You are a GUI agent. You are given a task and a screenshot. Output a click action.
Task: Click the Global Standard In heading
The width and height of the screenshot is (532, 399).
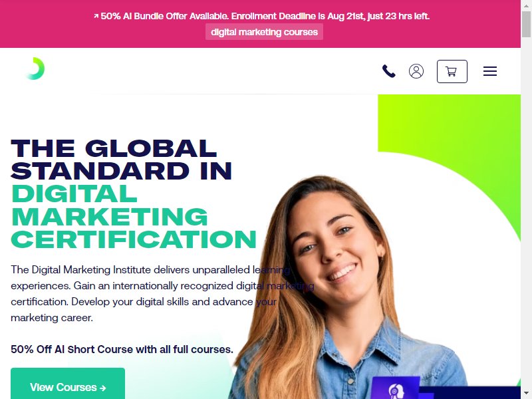(122, 160)
